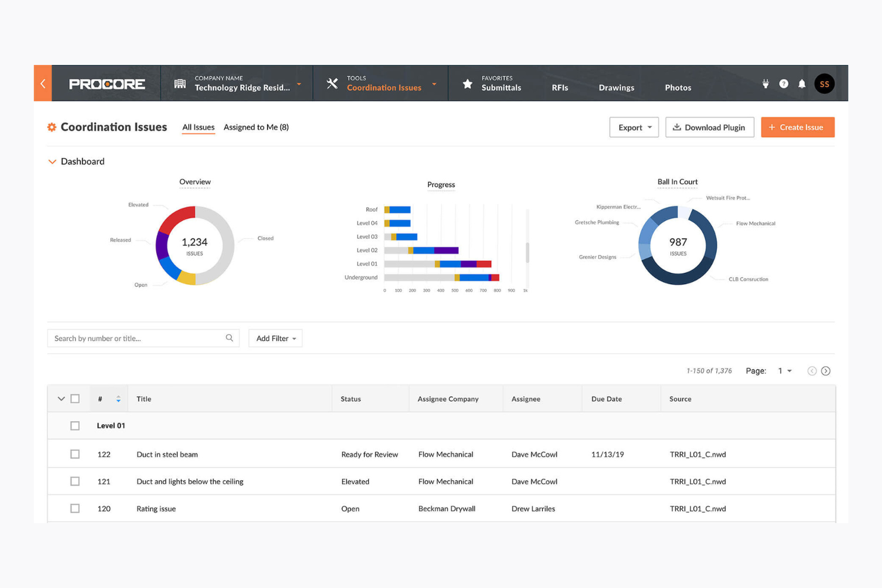Click Drew Larriles assignee cell
The image size is (882, 588).
coord(533,509)
